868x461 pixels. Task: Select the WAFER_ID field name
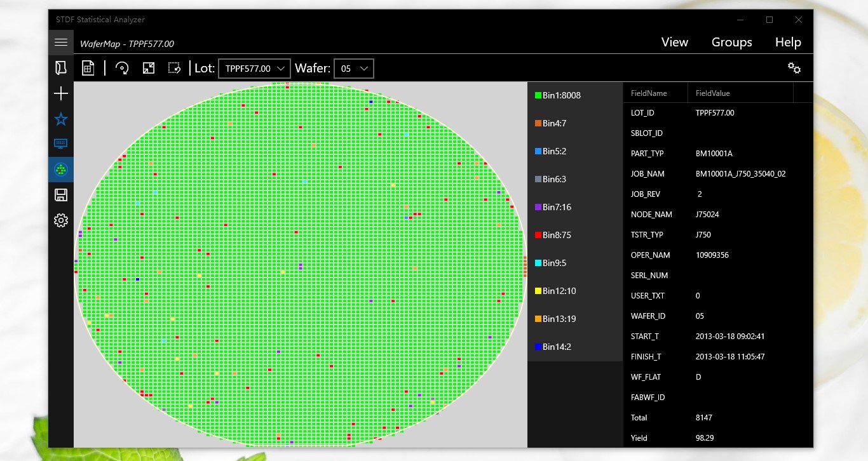coord(648,316)
